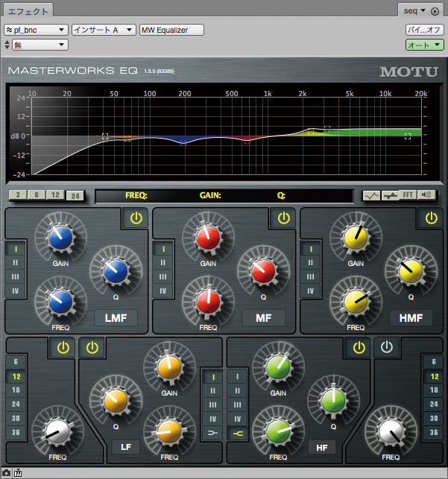448x479 pixels.
Task: Click the MF red GAIN knob
Action: click(208, 238)
